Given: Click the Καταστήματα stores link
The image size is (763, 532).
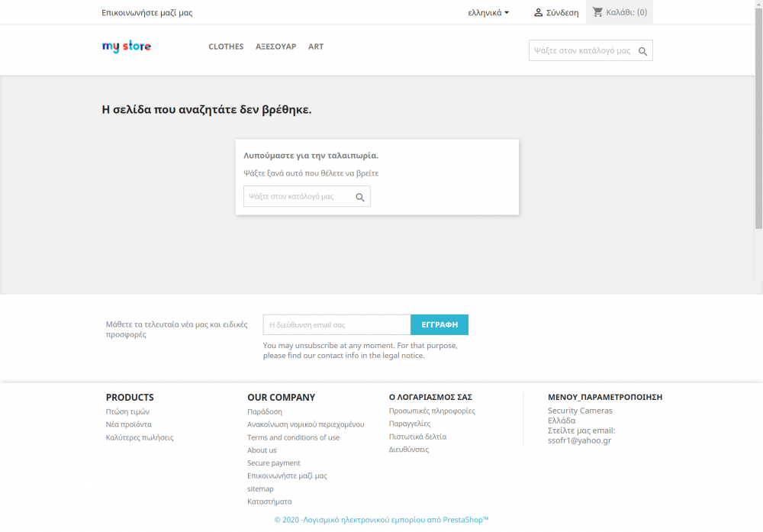Looking at the screenshot, I should [269, 501].
